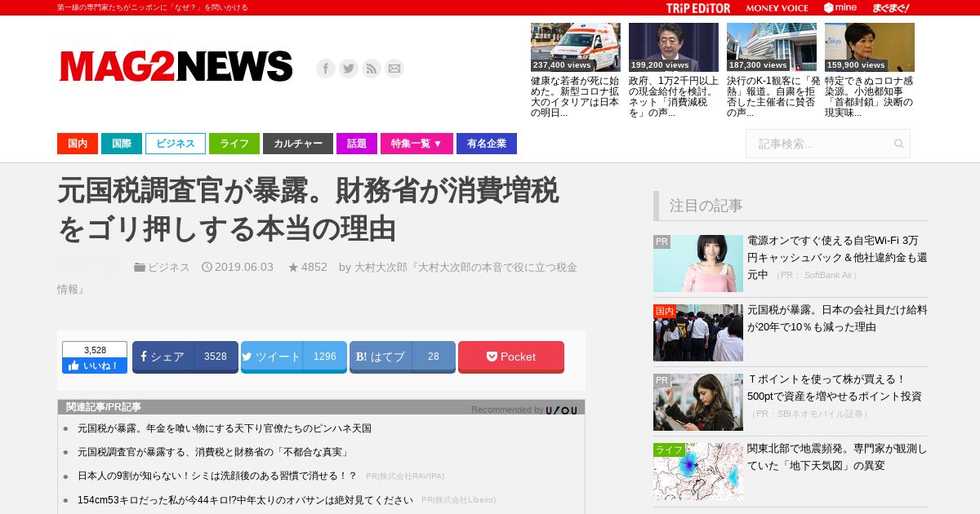980x514 pixels.
Task: Click the MAG2NEWS logo
Action: pyautogui.click(x=176, y=66)
